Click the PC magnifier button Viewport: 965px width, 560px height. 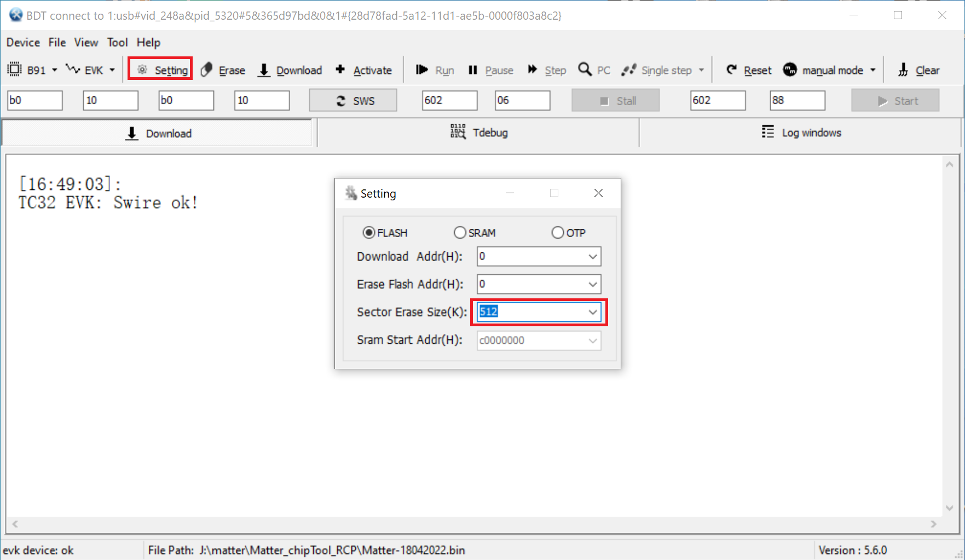click(x=594, y=70)
